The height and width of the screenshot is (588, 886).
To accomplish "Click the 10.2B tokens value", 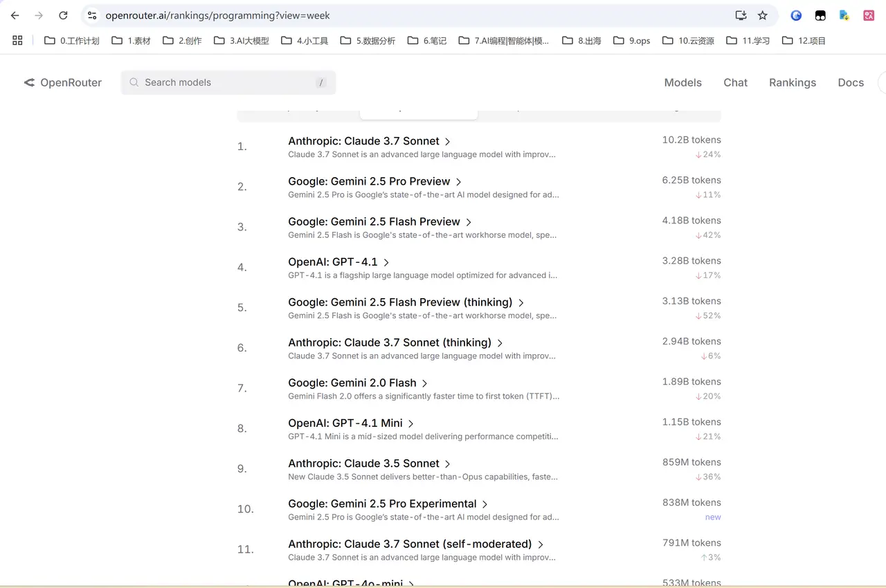I will point(691,140).
